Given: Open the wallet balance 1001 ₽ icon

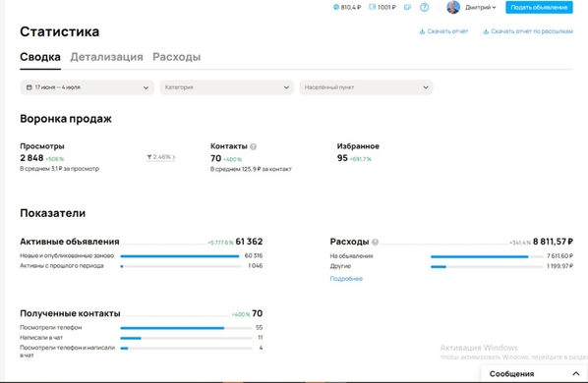Looking at the screenshot, I should pyautogui.click(x=372, y=7).
